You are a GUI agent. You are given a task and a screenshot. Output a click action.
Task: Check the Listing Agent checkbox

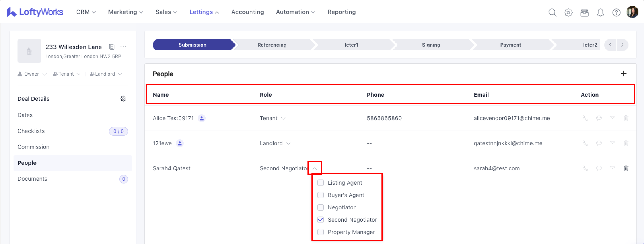320,183
